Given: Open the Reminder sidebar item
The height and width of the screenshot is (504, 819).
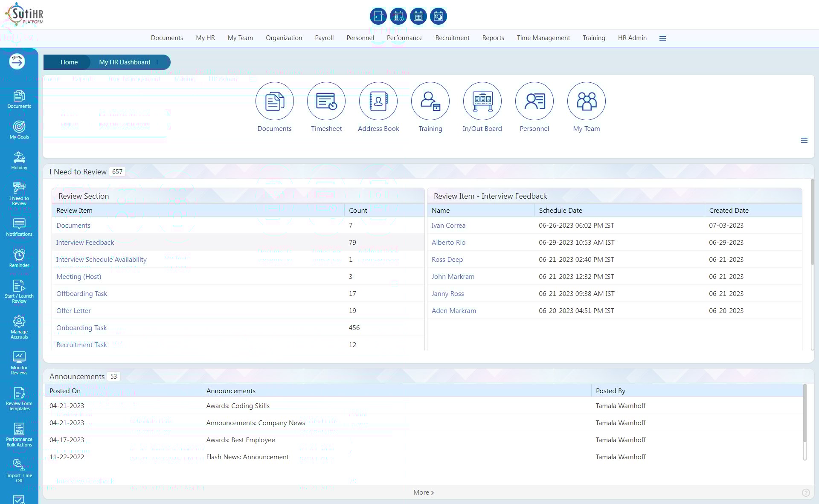Looking at the screenshot, I should (x=19, y=257).
